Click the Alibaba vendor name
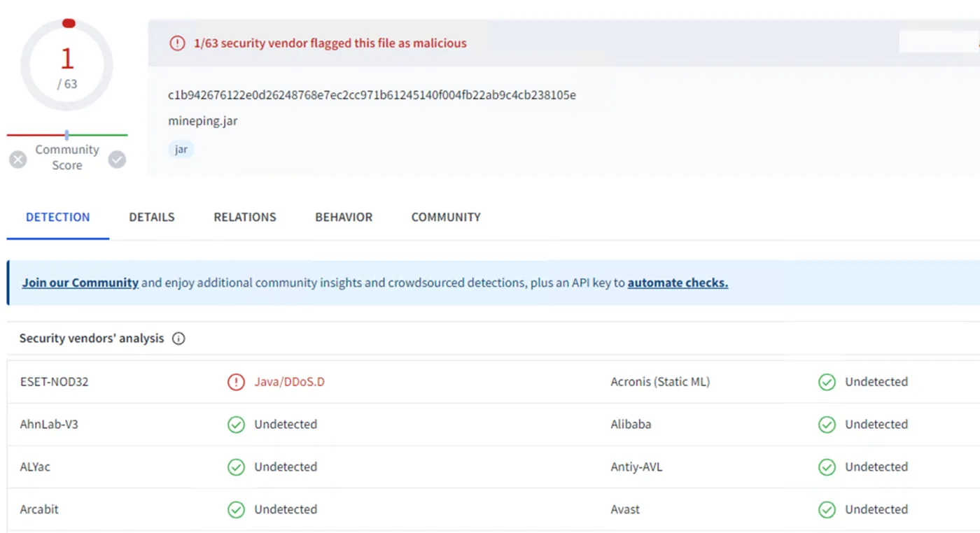Image resolution: width=980 pixels, height=533 pixels. point(631,425)
